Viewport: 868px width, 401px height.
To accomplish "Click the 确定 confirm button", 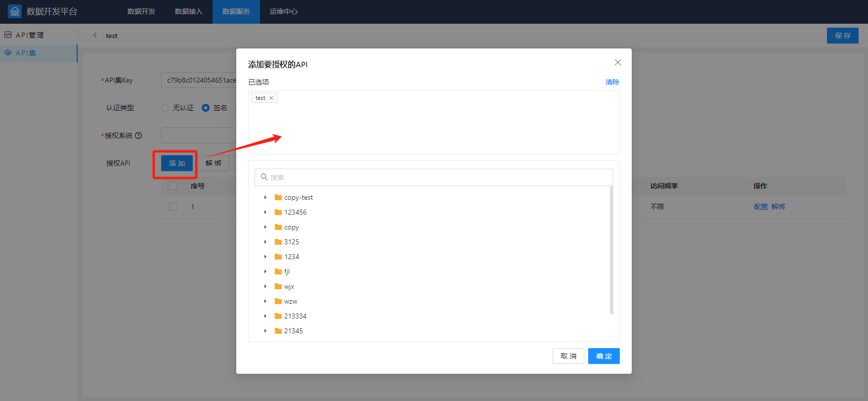I will point(604,356).
